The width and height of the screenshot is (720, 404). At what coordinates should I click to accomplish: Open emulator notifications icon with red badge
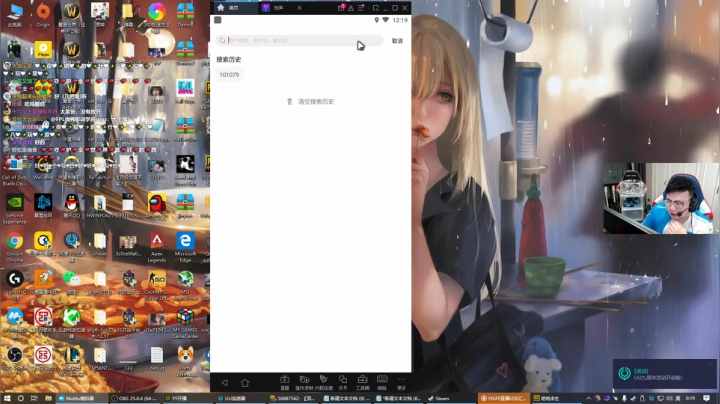(x=341, y=8)
